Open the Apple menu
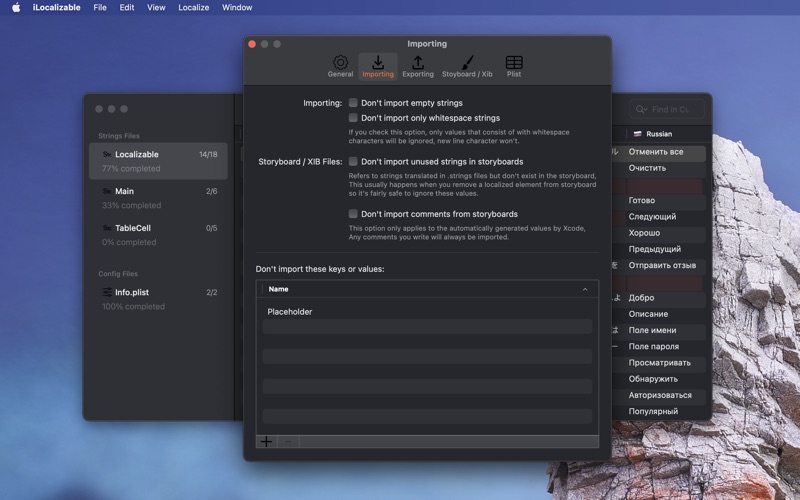800x500 pixels. [x=16, y=7]
